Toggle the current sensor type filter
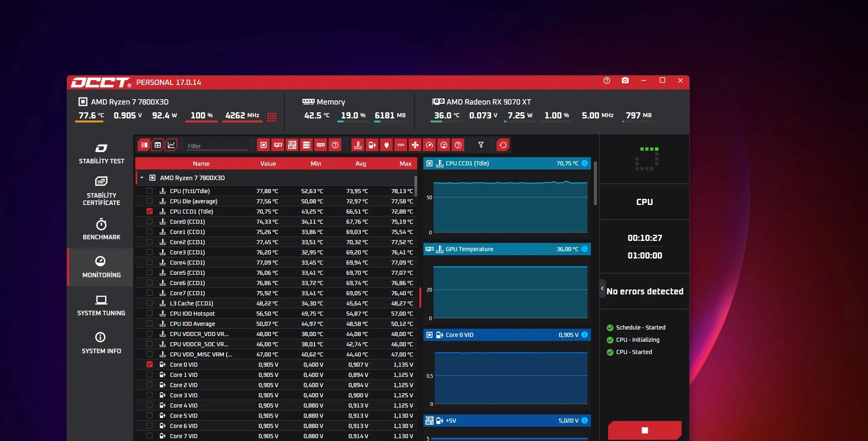This screenshot has width=868, height=441. click(401, 145)
